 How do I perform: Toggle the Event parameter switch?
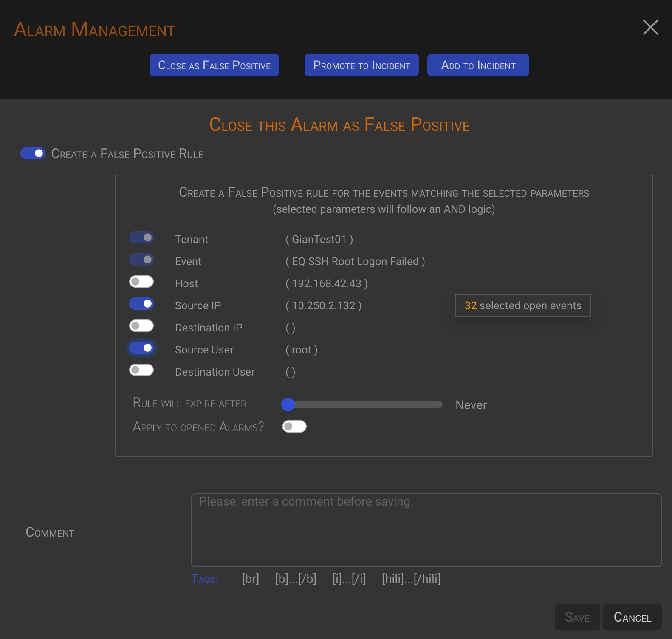click(141, 260)
